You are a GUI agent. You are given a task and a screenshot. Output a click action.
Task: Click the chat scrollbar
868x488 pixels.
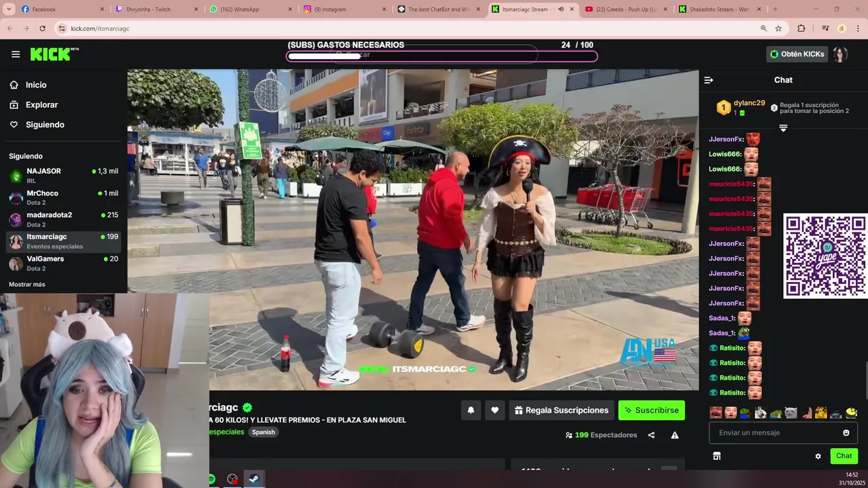(x=865, y=380)
